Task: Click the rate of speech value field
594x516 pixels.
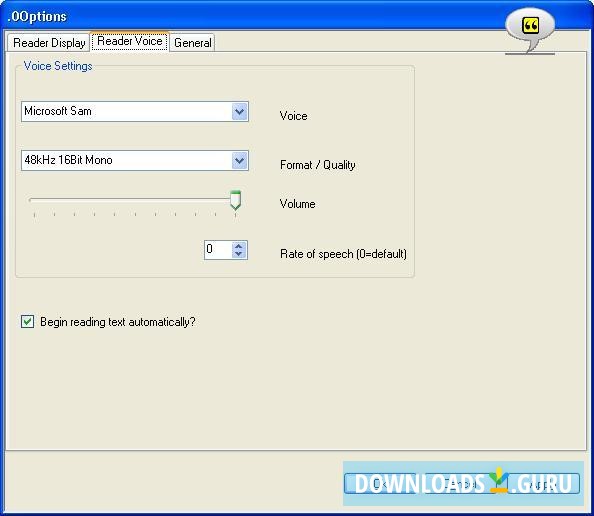Action: pyautogui.click(x=218, y=250)
